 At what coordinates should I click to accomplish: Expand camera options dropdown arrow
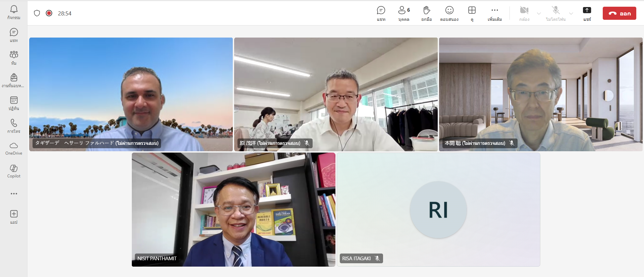click(539, 13)
